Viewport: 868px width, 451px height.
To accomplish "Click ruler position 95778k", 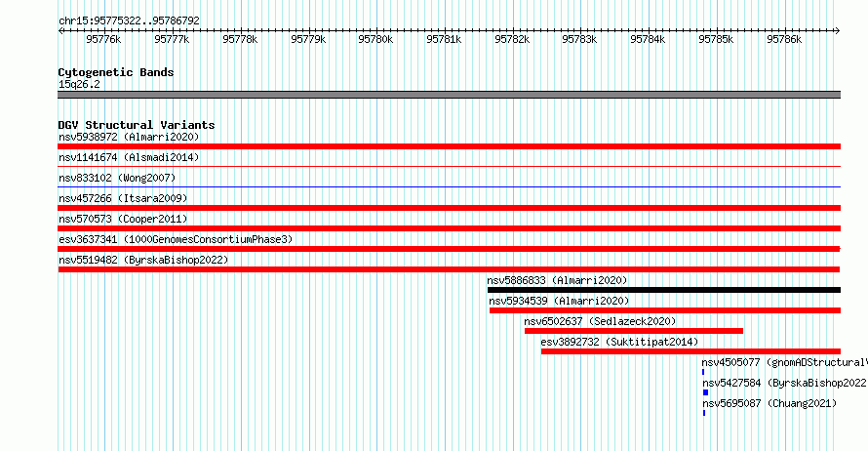I will tap(240, 39).
